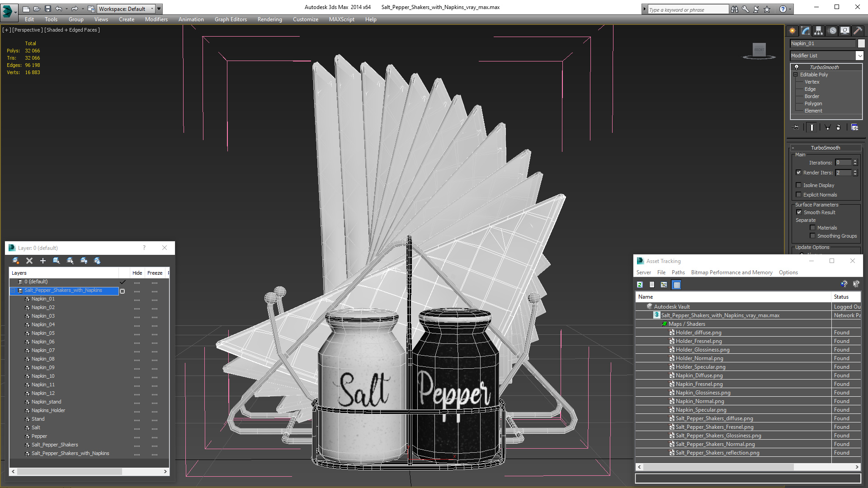Click Hide/Unhide All Layers icon
Viewport: 868px width, 488px height.
pos(84,261)
